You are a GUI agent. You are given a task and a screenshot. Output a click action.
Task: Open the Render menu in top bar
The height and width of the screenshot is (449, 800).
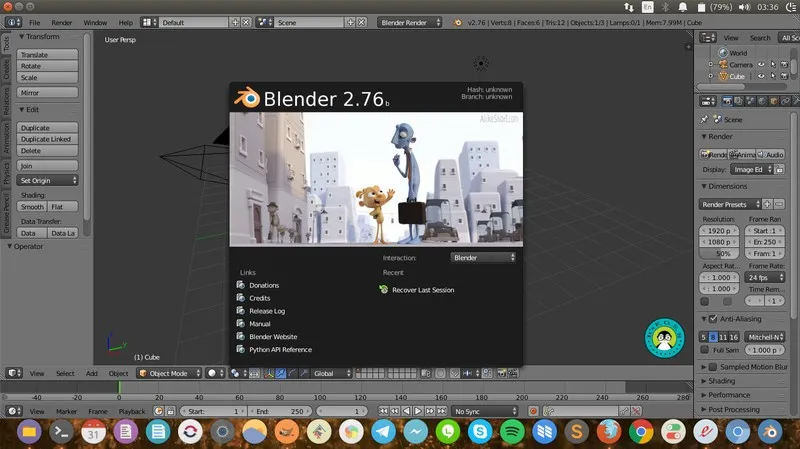62,21
